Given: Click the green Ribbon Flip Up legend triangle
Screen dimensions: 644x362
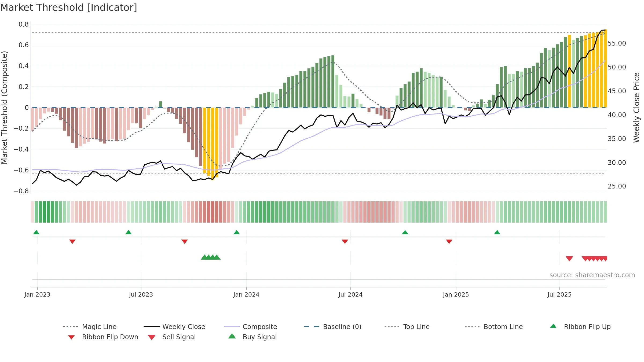Looking at the screenshot, I should 553,326.
